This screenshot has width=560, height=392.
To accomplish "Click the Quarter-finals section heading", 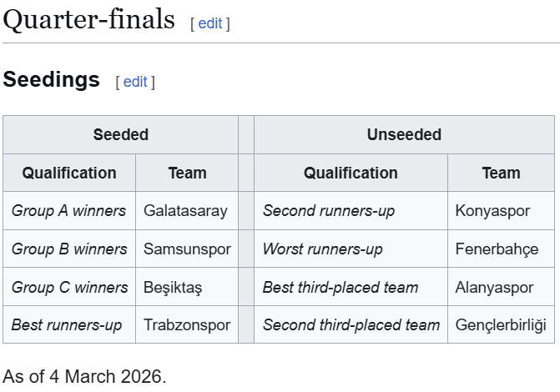I will pos(88,20).
